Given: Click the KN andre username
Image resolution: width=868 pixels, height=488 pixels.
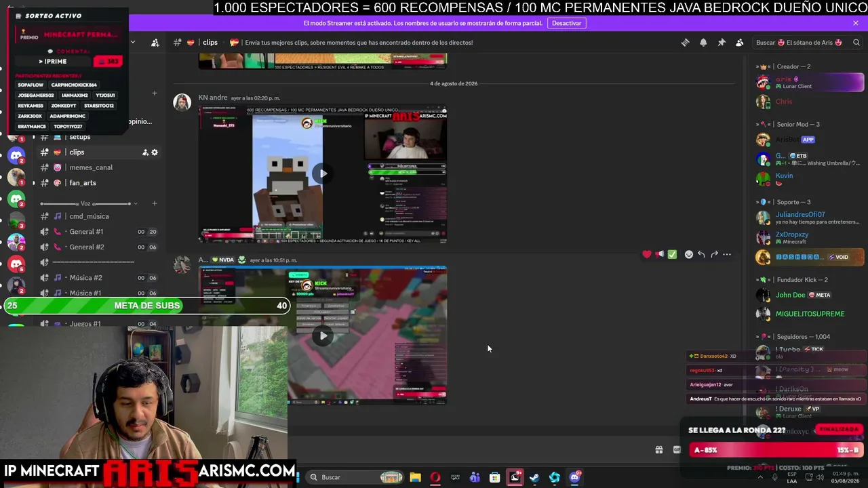Looking at the screenshot, I should click(x=213, y=98).
